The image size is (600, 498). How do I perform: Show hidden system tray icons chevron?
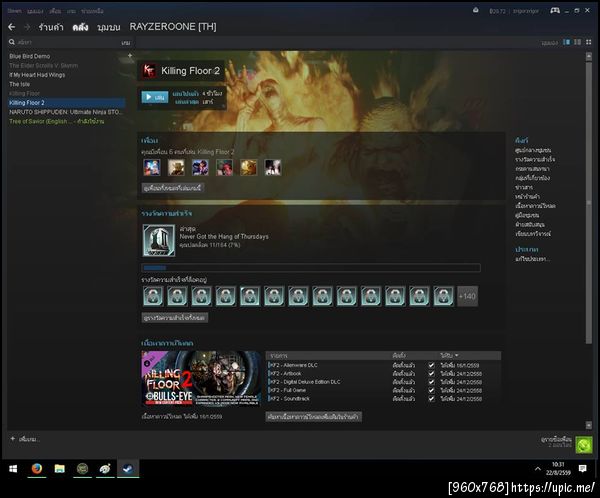coord(538,469)
